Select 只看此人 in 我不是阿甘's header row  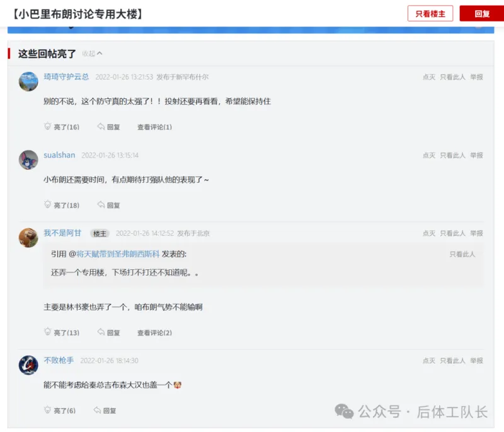coord(452,233)
